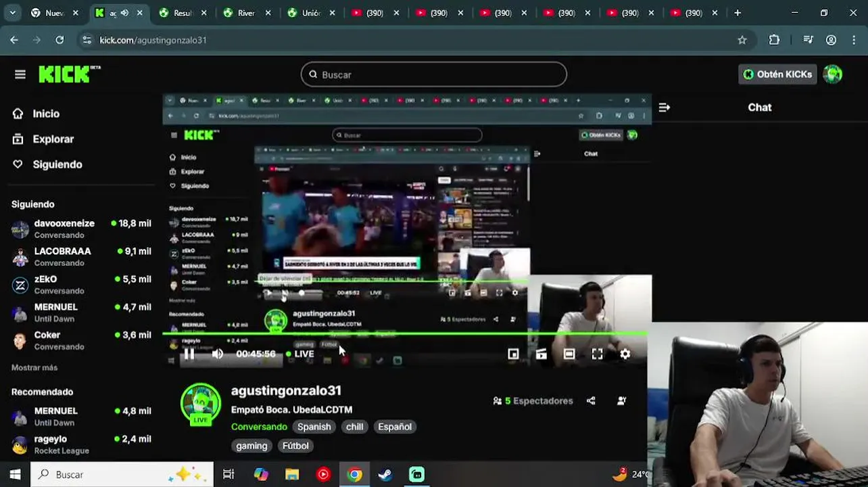Switch to the Resul tab
868x487 pixels.
[x=183, y=13]
